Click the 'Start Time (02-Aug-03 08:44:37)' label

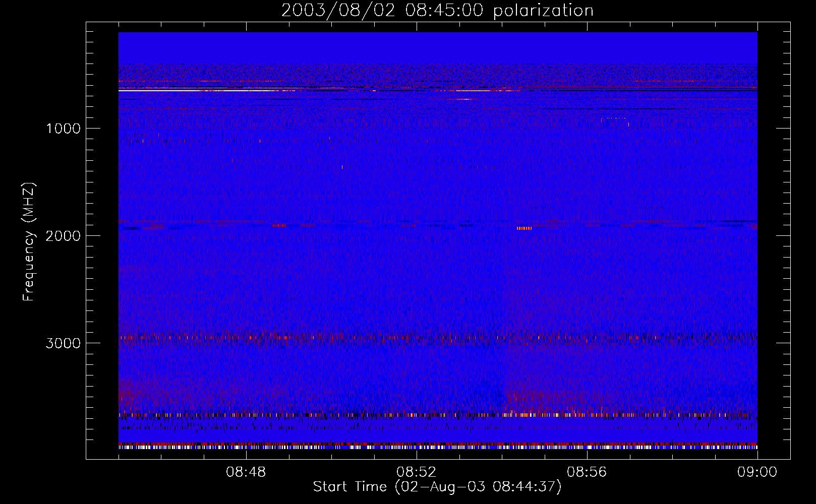click(x=437, y=487)
